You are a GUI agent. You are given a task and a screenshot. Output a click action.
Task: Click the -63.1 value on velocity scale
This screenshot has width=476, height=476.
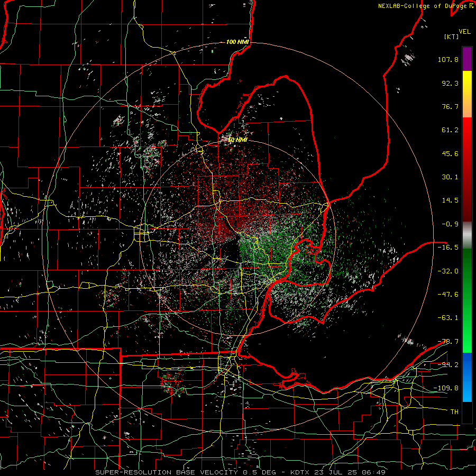pos(448,318)
